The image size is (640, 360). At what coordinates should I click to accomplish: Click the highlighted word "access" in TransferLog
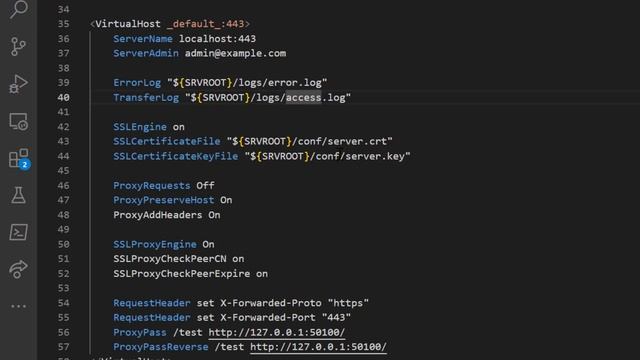[303, 98]
